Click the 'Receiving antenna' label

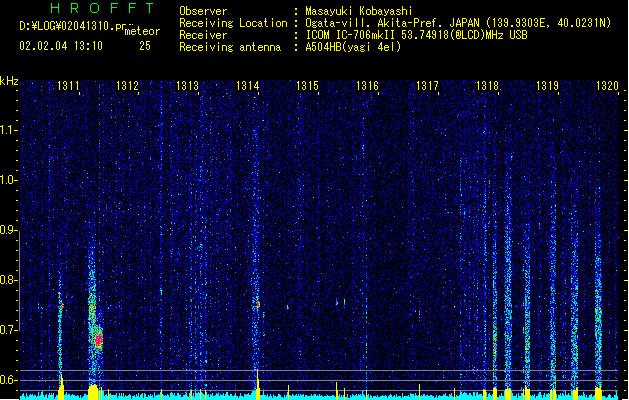[x=230, y=47]
